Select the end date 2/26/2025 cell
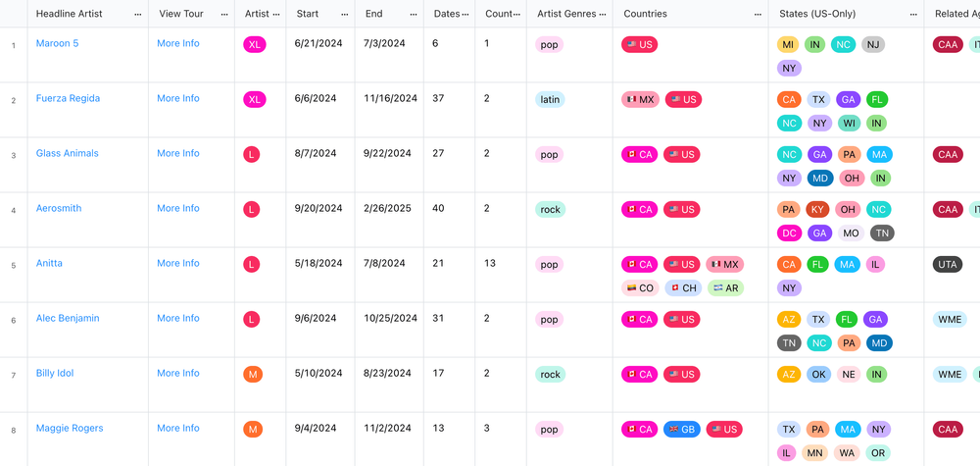980x466 pixels. (389, 220)
